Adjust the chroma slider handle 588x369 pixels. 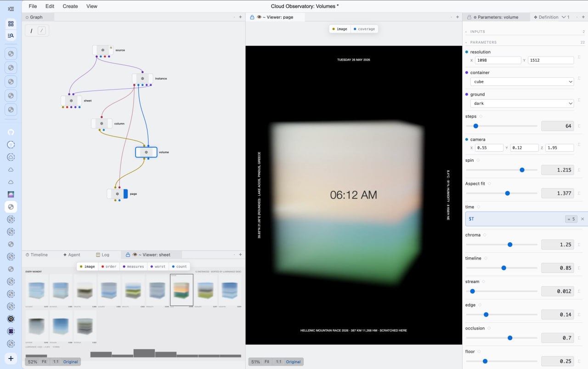pos(510,244)
